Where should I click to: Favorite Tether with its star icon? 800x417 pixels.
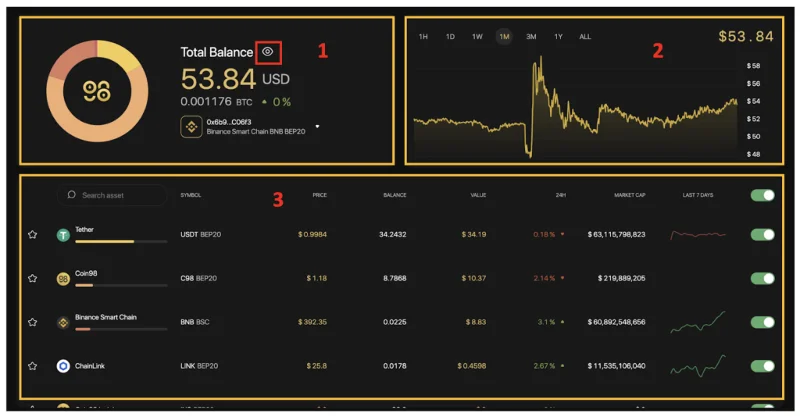[33, 234]
